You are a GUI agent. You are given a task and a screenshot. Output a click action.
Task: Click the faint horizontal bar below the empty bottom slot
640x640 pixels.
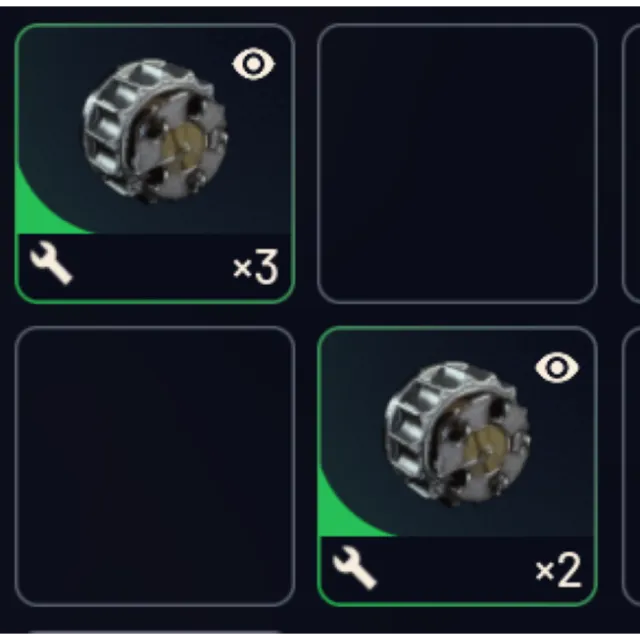click(x=155, y=632)
